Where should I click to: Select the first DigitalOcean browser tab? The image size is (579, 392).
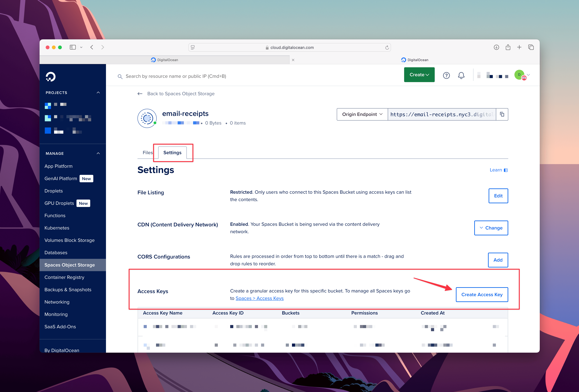(164, 60)
